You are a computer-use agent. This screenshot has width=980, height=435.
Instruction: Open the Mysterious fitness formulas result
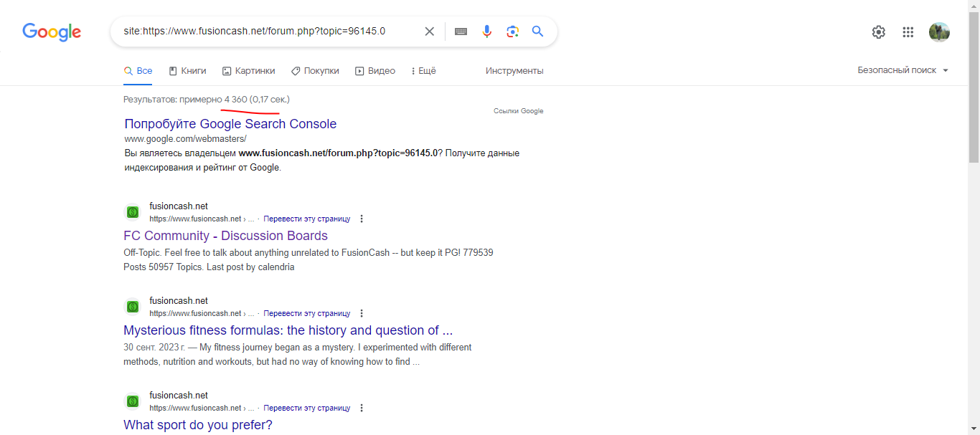pos(288,330)
